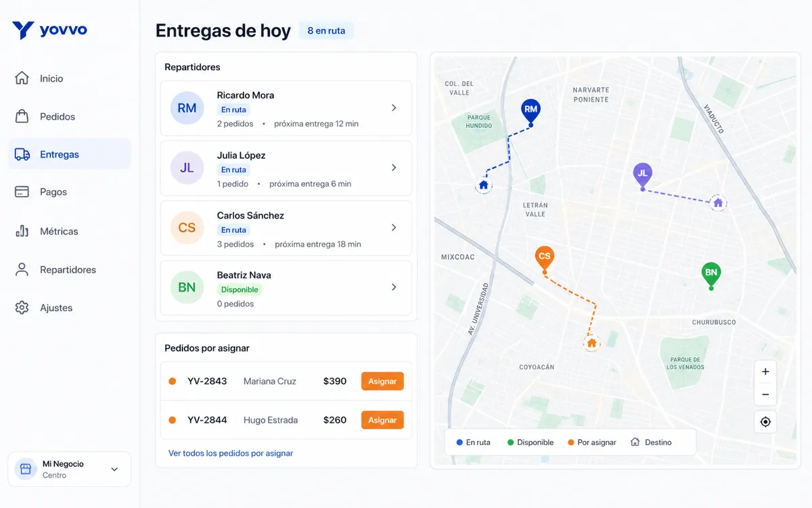Click the RM avatar of Ricardo Mora

point(187,108)
